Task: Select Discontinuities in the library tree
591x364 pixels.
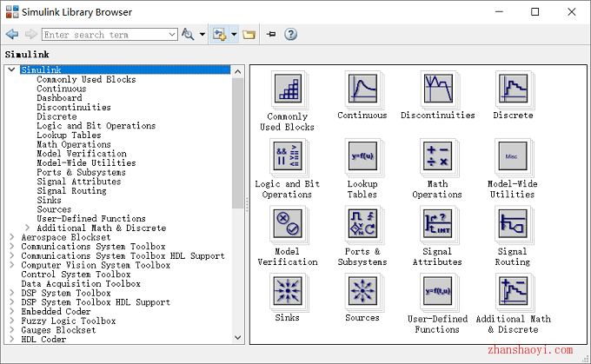Action: [74, 107]
